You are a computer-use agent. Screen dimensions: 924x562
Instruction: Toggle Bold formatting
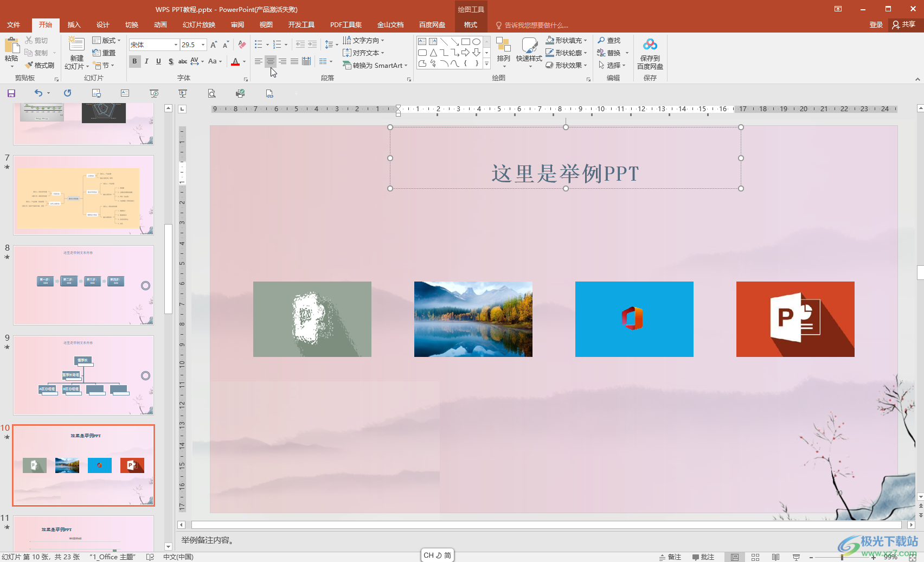[x=134, y=61]
